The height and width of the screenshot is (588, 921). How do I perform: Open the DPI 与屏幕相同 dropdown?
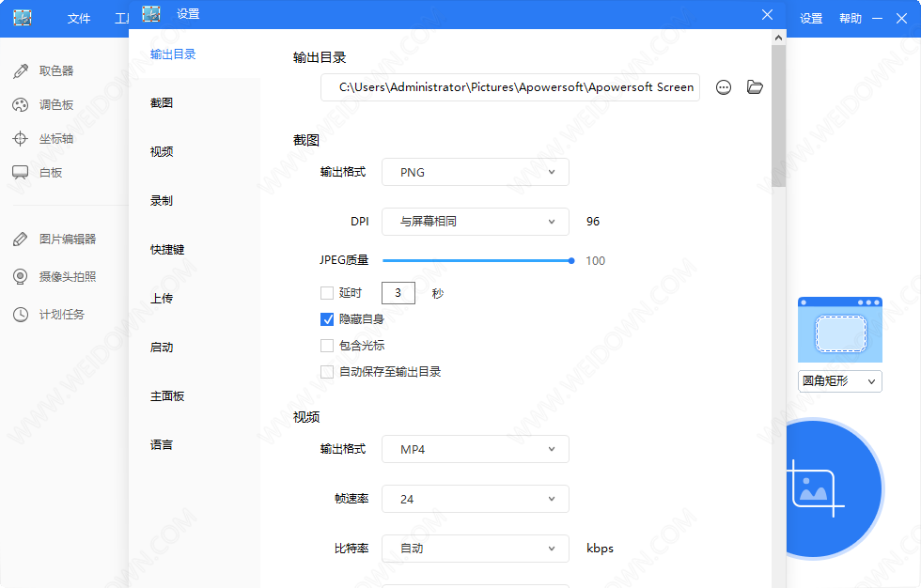[x=476, y=222]
